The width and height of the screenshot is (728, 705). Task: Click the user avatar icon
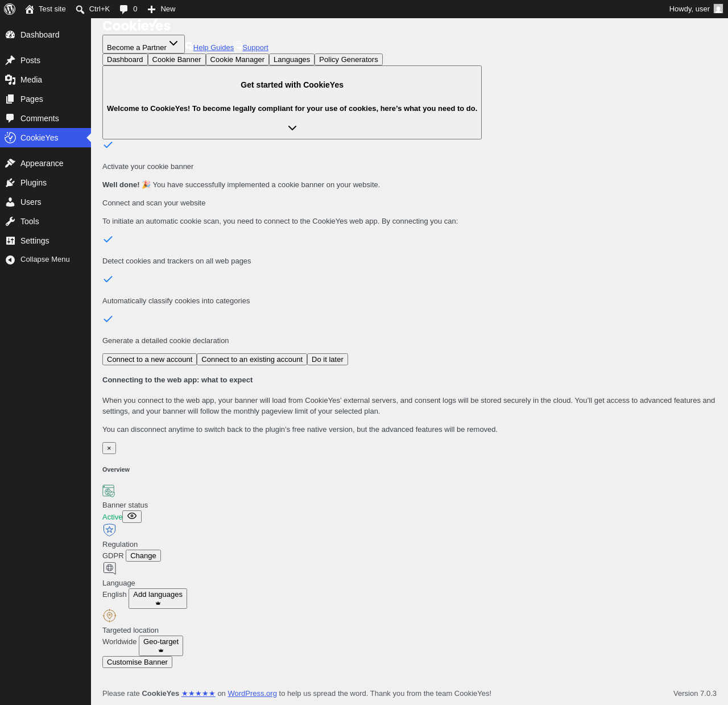(x=718, y=9)
